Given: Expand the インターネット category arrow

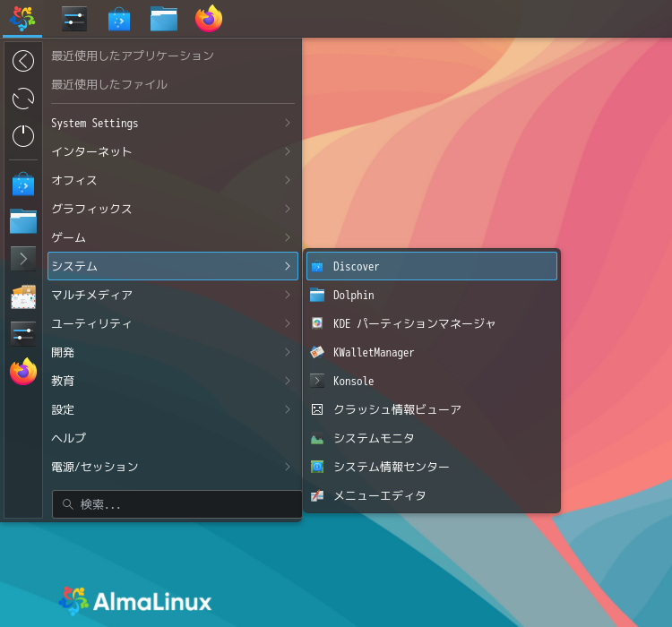Looking at the screenshot, I should pyautogui.click(x=288, y=151).
